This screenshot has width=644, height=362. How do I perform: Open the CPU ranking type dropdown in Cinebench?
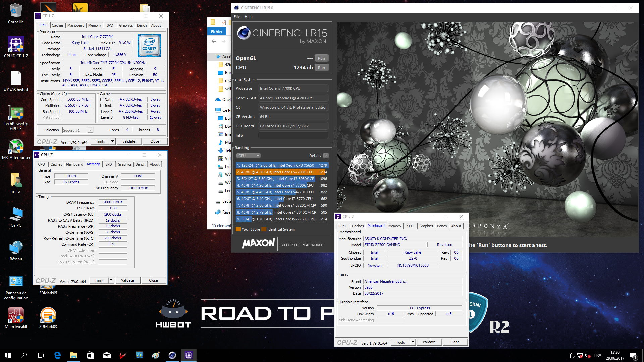(248, 156)
